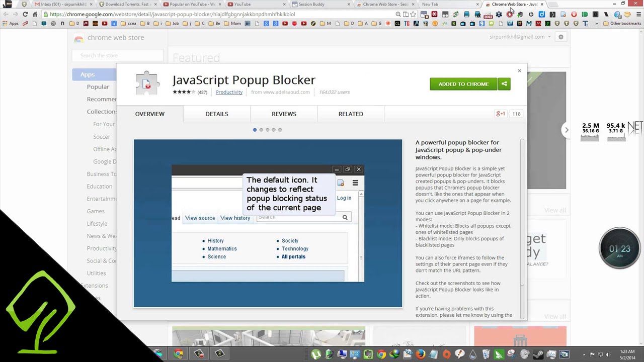The height and width of the screenshot is (362, 644).
Task: Select the first screenshot carousel dot
Action: point(255,130)
